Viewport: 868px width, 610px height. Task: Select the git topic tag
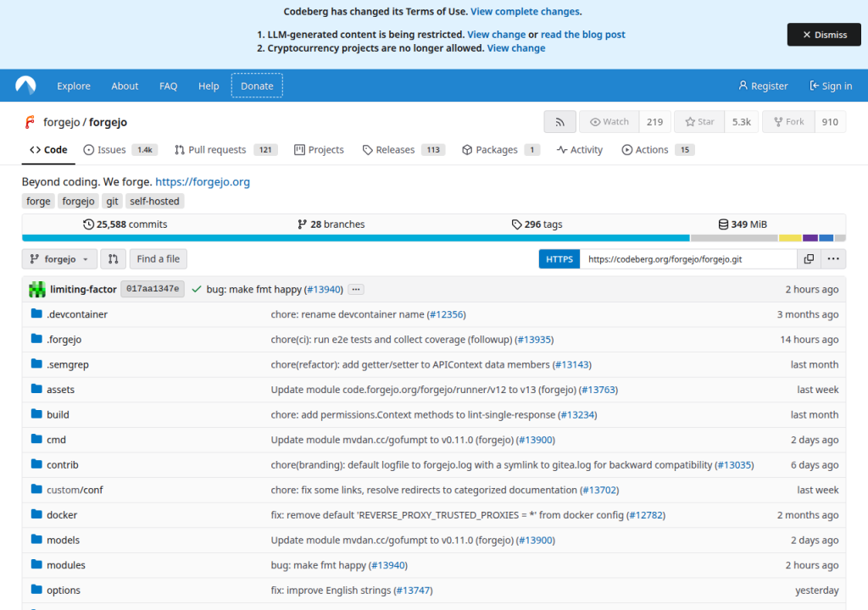click(112, 201)
